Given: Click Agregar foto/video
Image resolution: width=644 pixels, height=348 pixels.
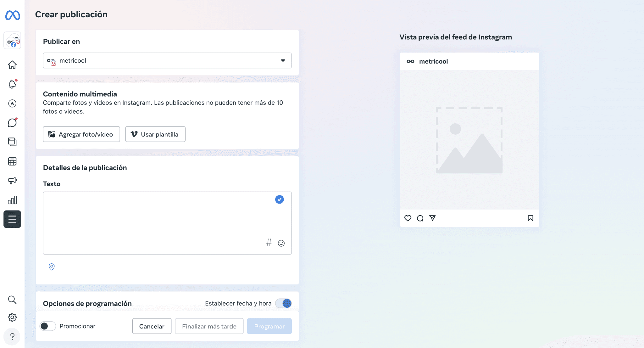Looking at the screenshot, I should (81, 134).
